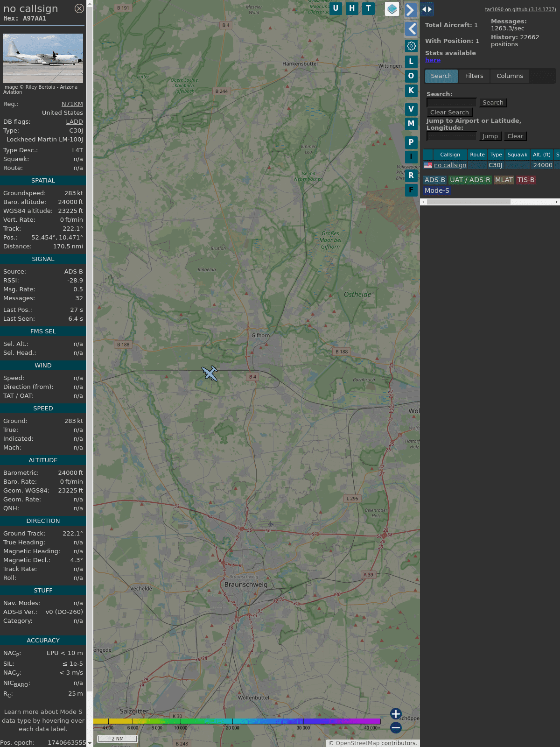
Task: Click the TIS-B legend label
Action: (526, 180)
